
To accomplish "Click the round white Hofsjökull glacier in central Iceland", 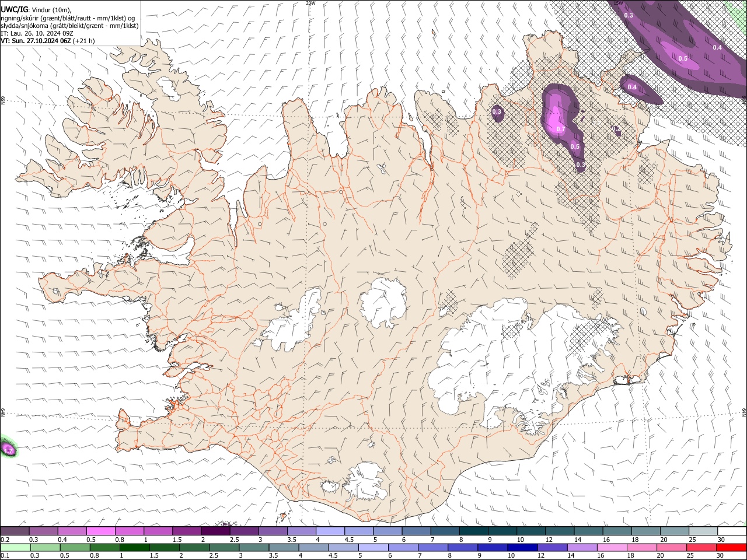I will tap(383, 302).
